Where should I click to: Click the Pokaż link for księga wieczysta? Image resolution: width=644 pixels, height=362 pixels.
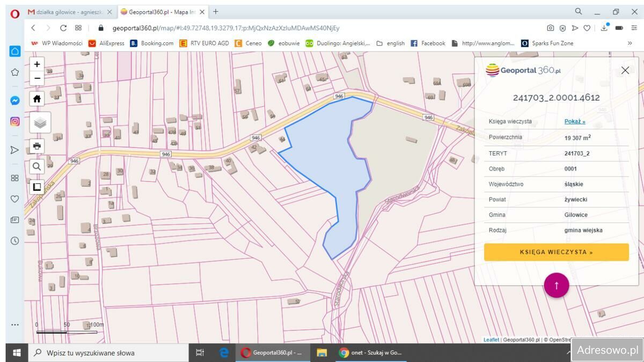tap(574, 122)
